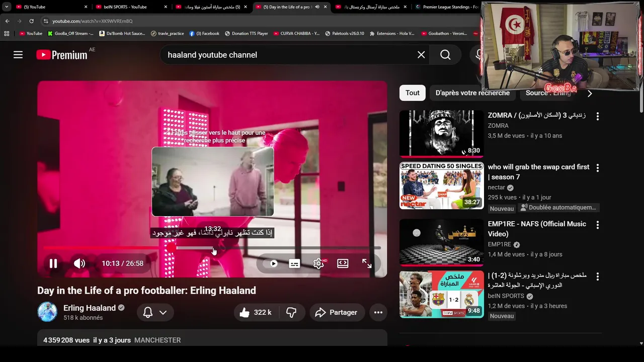Mute tab via speaker icon on tab

[317, 7]
